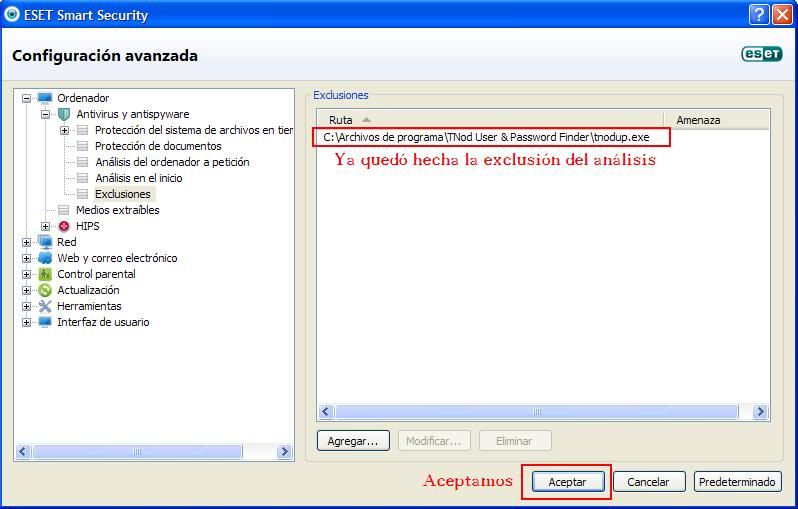This screenshot has height=509, width=798.
Task: Confirm settings with the Aceptar button
Action: [568, 482]
